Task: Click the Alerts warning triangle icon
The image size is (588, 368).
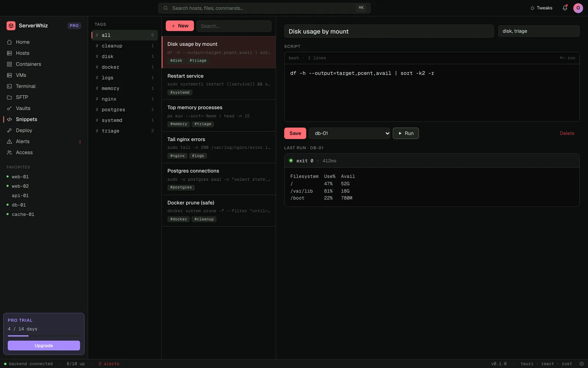Action: point(10,141)
